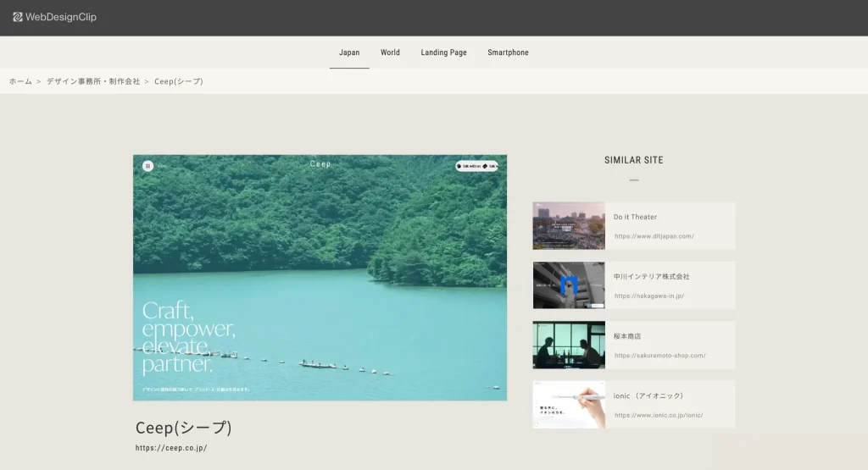Image resolution: width=868 pixels, height=470 pixels.
Task: Select the Smartphone tab
Action: pyautogui.click(x=509, y=53)
